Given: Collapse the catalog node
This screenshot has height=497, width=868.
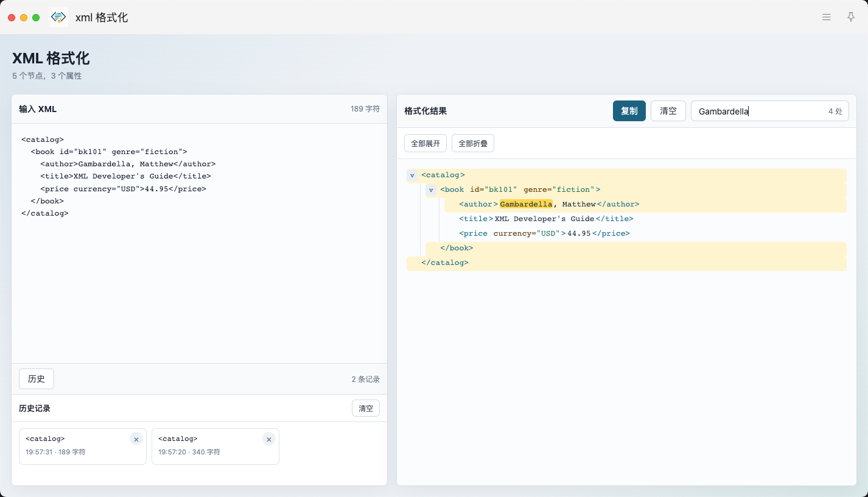Looking at the screenshot, I should pos(412,175).
